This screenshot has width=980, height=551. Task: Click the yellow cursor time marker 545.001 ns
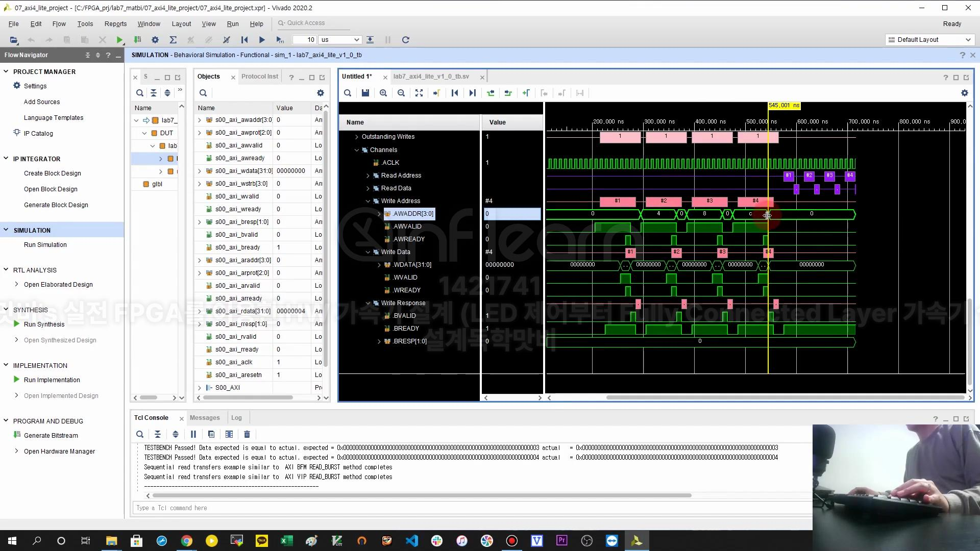click(784, 106)
